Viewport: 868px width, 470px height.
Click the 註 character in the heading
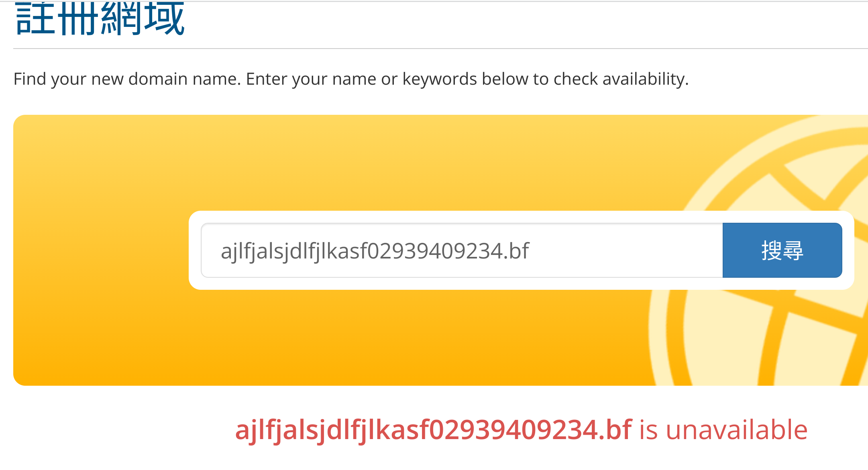[35, 18]
